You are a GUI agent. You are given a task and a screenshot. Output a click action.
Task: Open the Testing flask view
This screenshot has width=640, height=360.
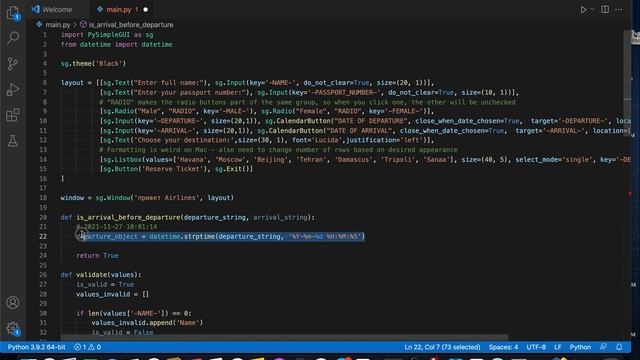13,141
